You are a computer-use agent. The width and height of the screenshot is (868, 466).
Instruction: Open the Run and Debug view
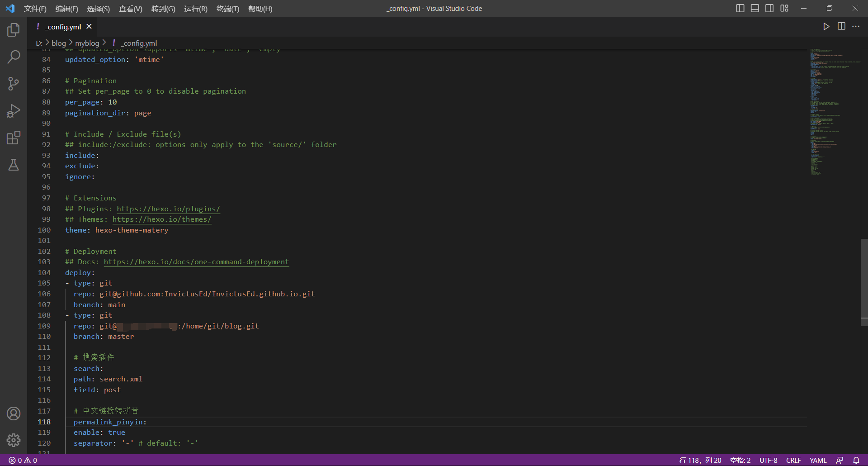tap(14, 110)
